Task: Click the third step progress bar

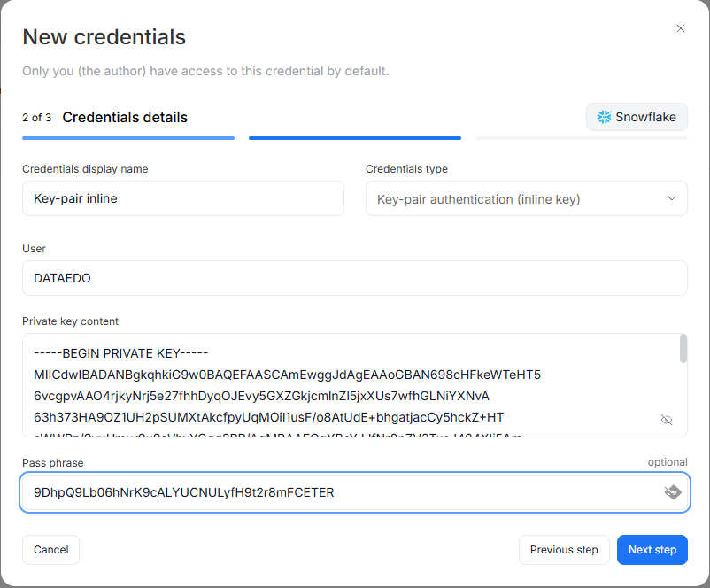Action: [582, 138]
